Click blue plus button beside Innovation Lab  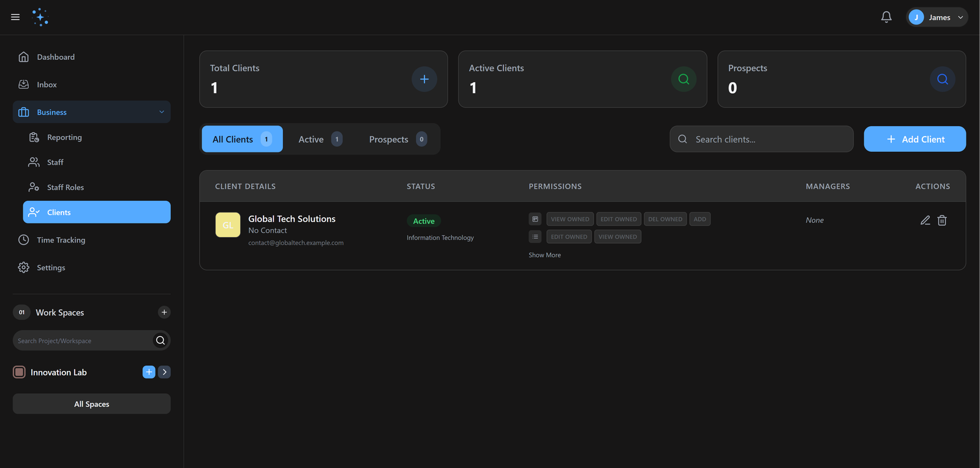click(149, 372)
